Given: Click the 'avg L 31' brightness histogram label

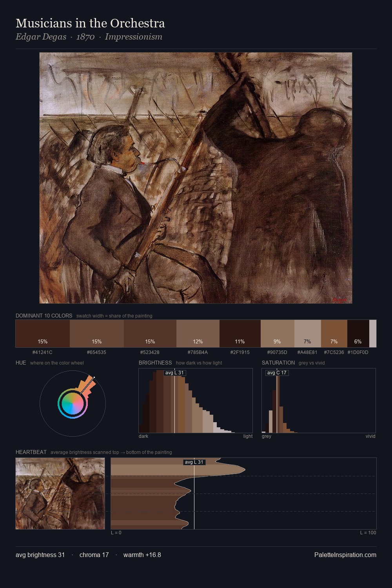Looking at the screenshot, I should tap(174, 373).
